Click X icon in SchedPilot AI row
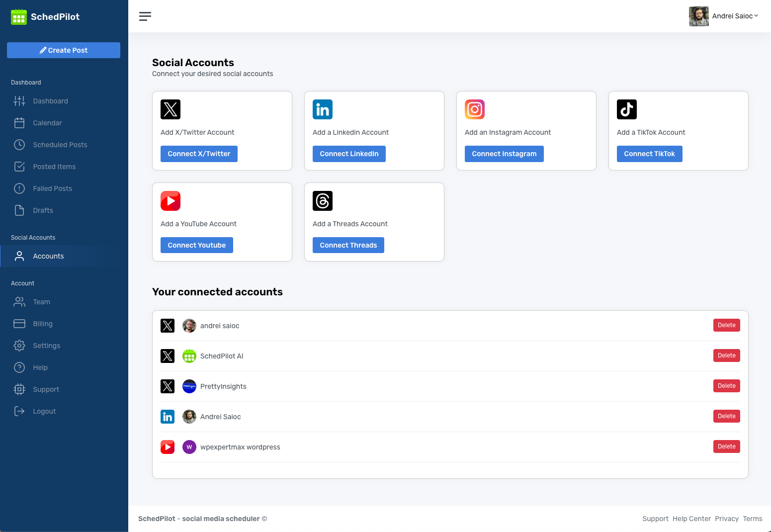 (168, 356)
